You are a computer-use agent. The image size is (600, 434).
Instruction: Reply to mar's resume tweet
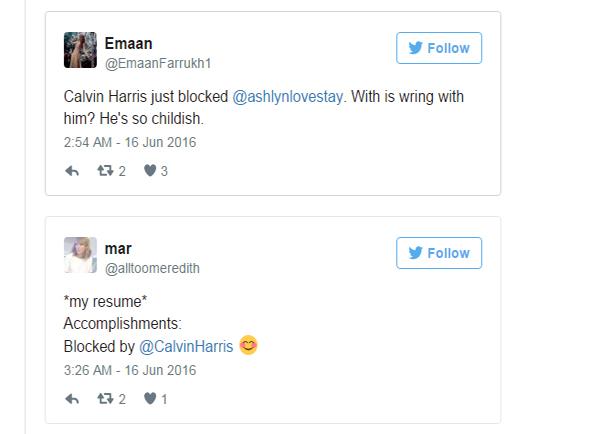click(72, 399)
